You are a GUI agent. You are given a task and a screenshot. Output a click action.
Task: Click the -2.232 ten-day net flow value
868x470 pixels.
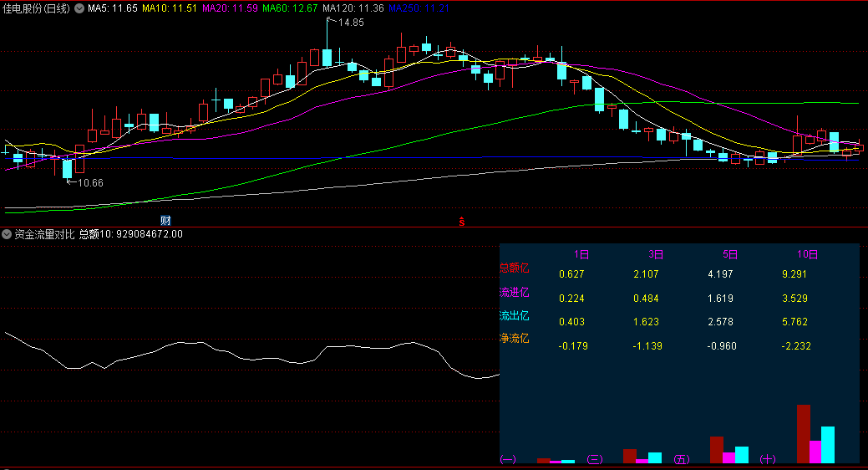807,345
